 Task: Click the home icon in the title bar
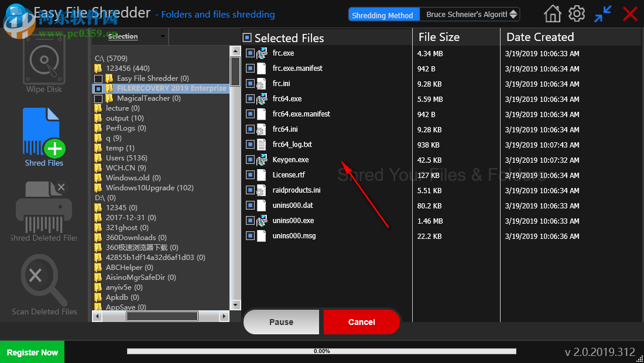tap(551, 13)
